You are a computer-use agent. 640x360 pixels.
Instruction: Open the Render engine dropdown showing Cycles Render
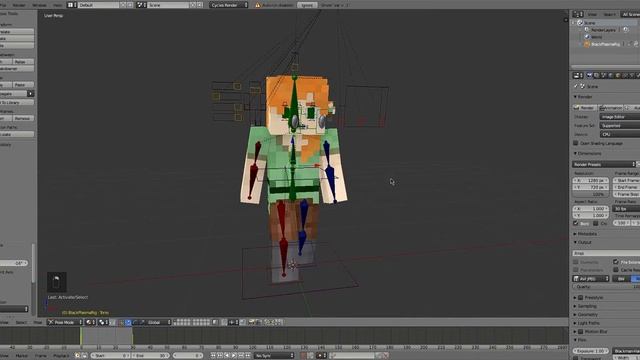pos(229,5)
